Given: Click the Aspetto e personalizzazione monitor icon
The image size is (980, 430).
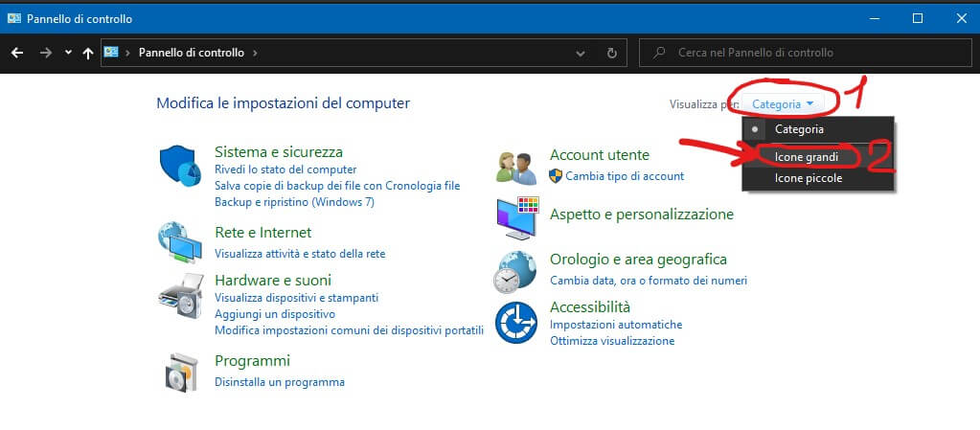Looking at the screenshot, I should (x=517, y=218).
